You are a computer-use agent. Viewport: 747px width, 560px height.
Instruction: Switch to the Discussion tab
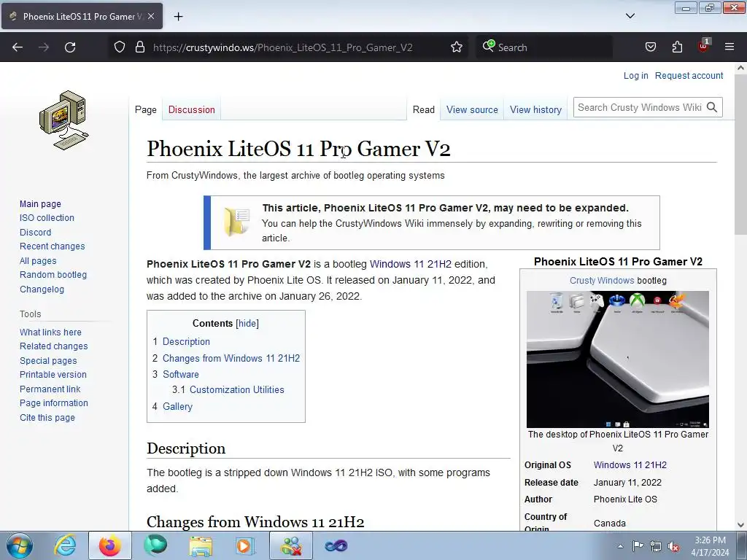(x=192, y=109)
